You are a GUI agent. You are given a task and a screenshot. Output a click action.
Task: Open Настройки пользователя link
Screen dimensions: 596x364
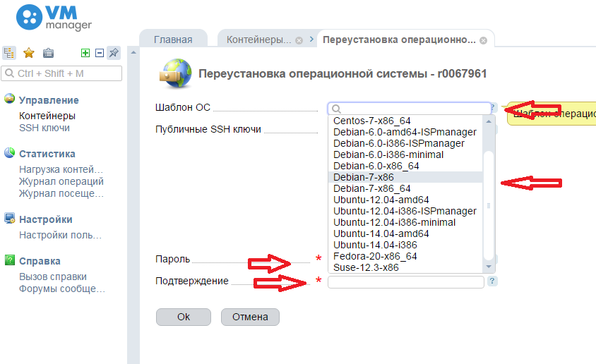click(61, 236)
